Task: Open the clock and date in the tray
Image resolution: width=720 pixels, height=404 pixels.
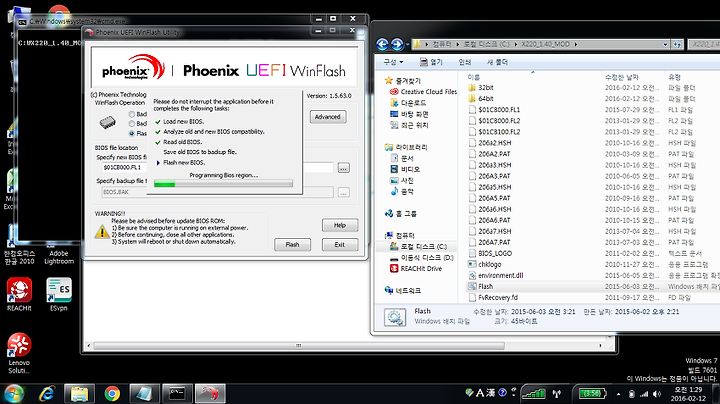Action: 688,394
